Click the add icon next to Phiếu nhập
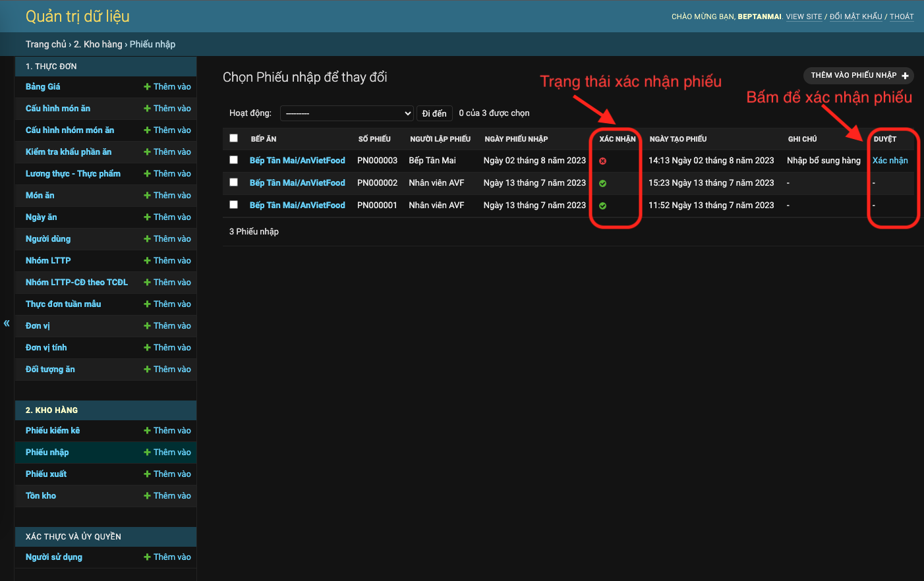This screenshot has height=581, width=924. click(x=146, y=452)
